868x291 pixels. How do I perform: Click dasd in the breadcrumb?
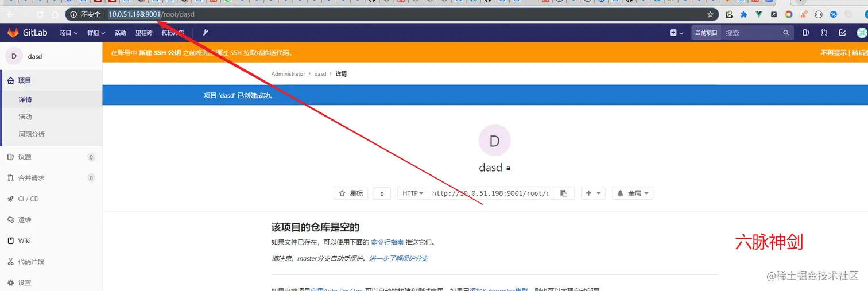click(320, 74)
